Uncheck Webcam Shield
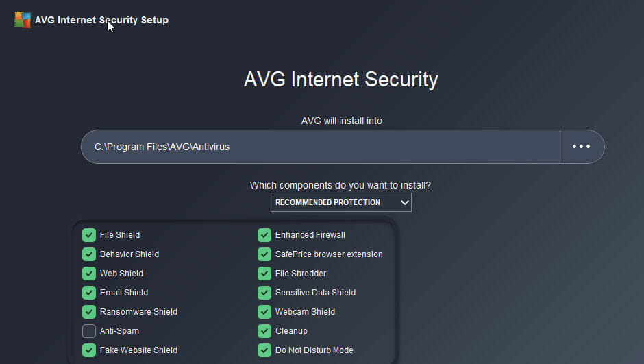 click(x=264, y=312)
